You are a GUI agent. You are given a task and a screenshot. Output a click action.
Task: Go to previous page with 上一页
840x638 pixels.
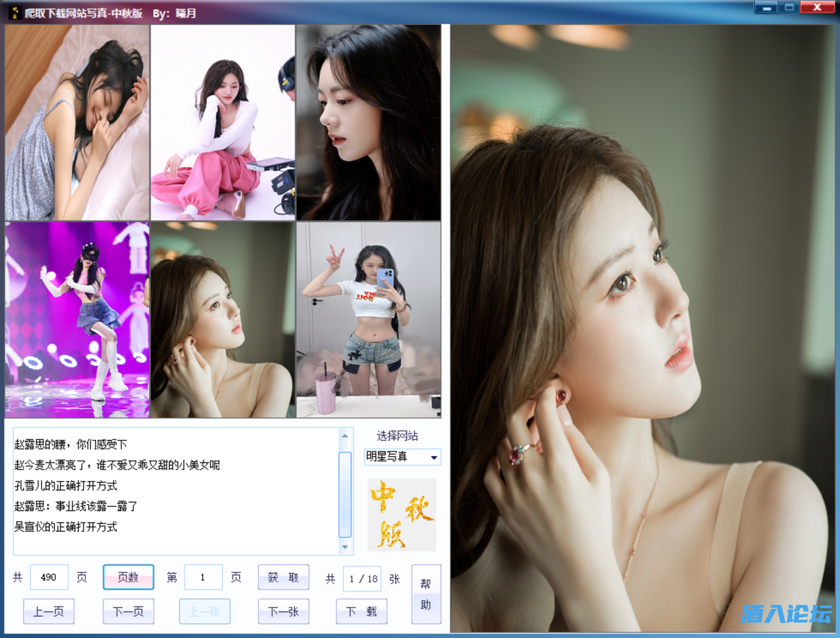49,612
